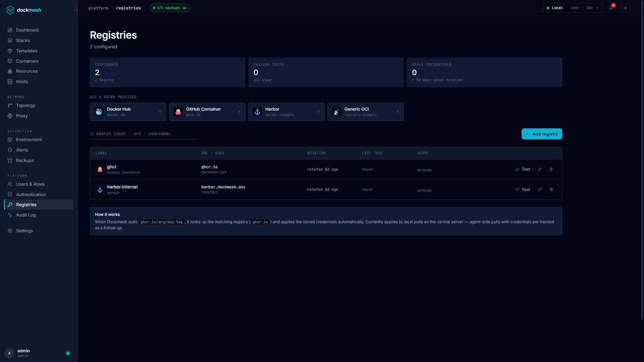Add the Generic OCI provider

coord(366,112)
